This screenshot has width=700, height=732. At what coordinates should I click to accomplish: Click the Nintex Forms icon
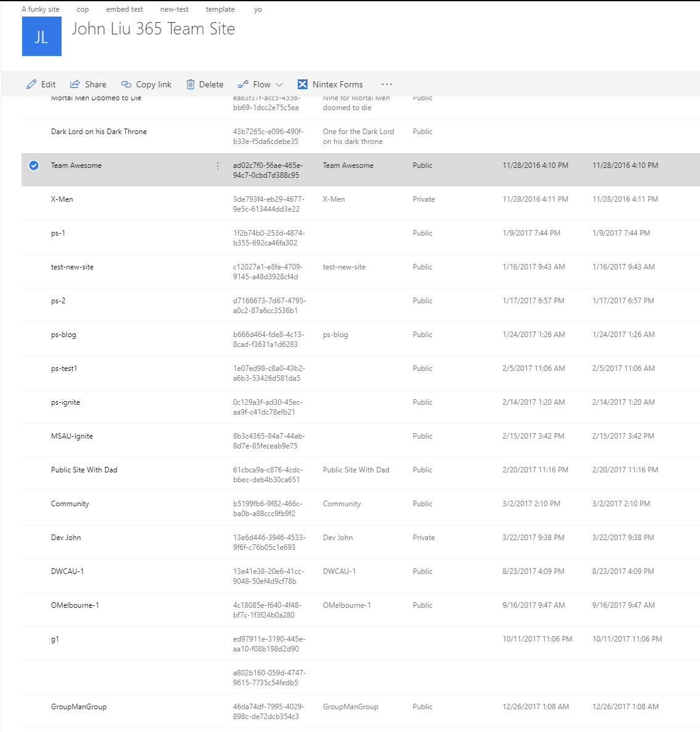point(303,84)
